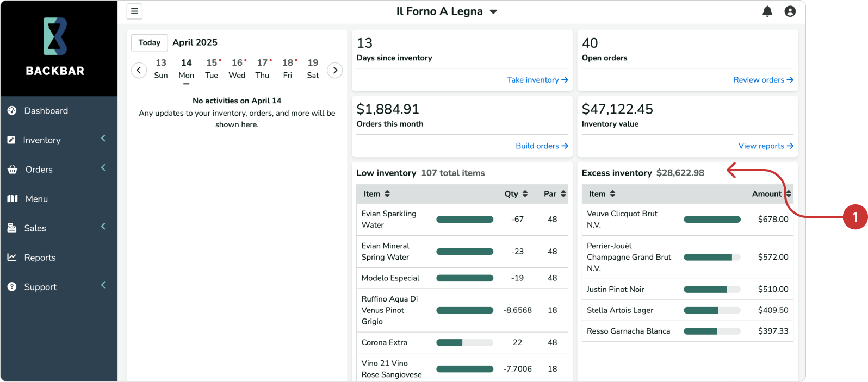This screenshot has height=382, width=868.
Task: Select Thursday 17 in calendar
Action: pyautogui.click(x=263, y=69)
